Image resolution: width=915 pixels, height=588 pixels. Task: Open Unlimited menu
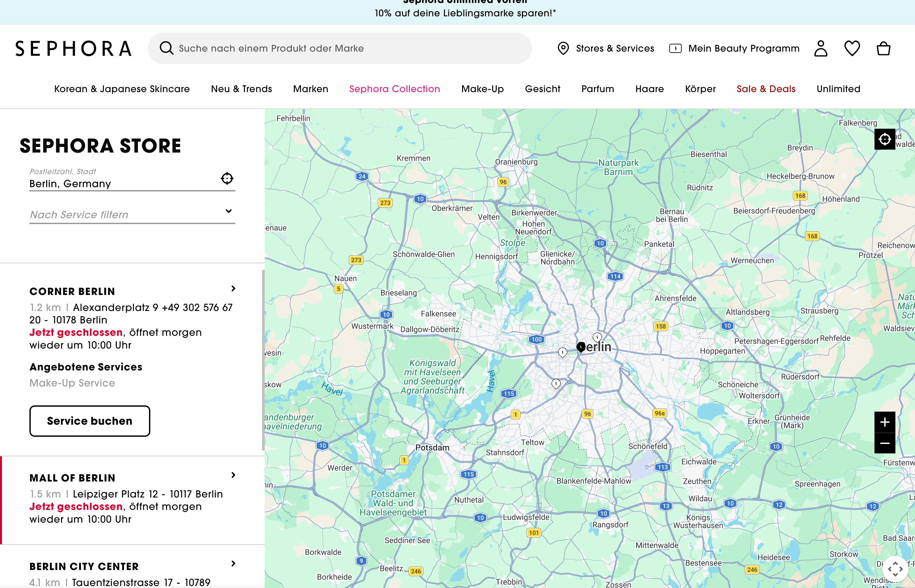838,89
